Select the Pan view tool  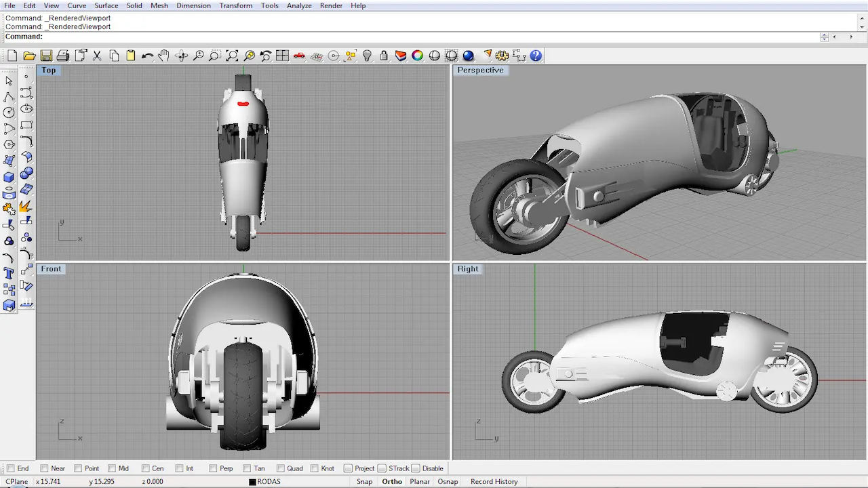click(163, 56)
